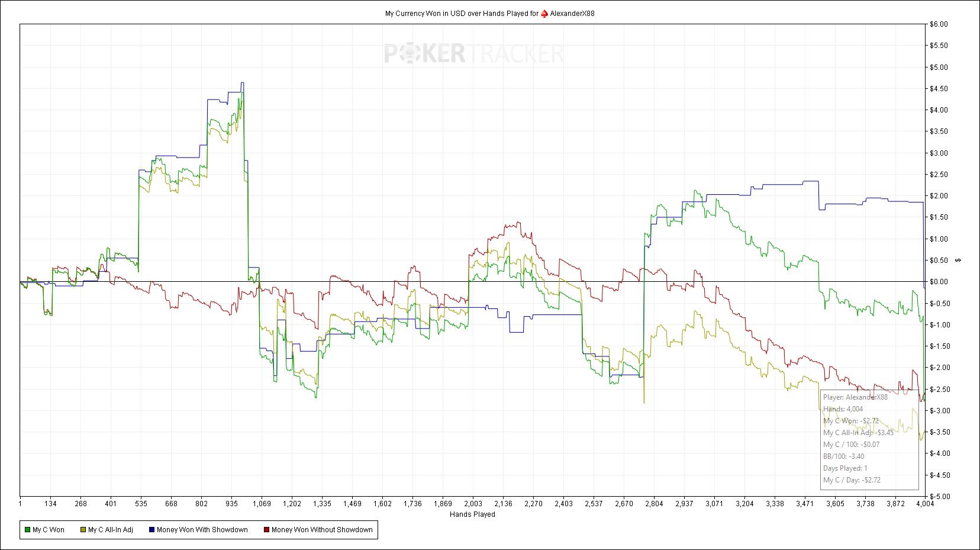Click the '2,003' x-axis tick label

pyautogui.click(x=473, y=504)
